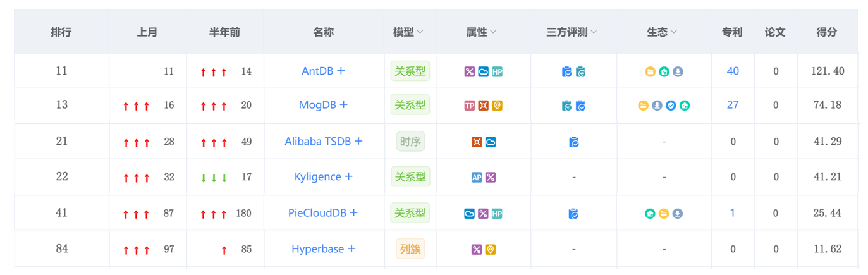Click the score 74.18 cell
The height and width of the screenshot is (275, 868).
(x=828, y=105)
